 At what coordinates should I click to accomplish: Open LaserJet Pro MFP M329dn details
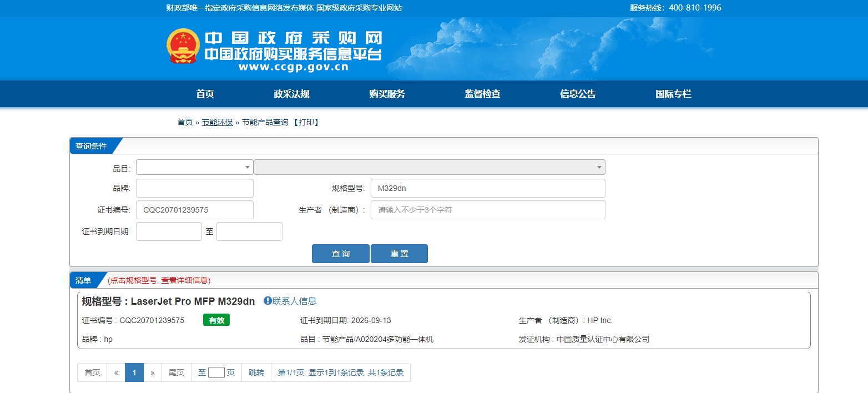coord(193,301)
